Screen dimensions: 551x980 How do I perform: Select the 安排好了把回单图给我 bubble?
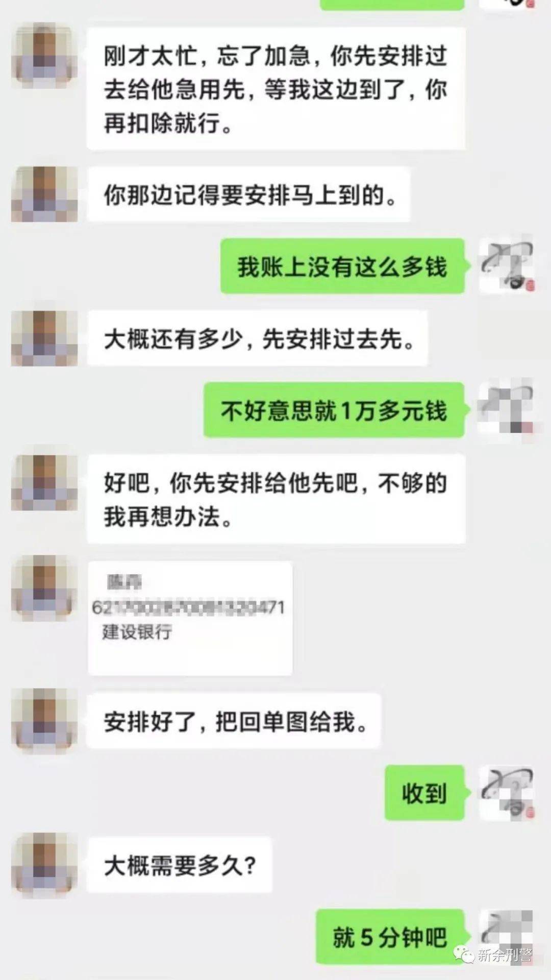pos(234,721)
